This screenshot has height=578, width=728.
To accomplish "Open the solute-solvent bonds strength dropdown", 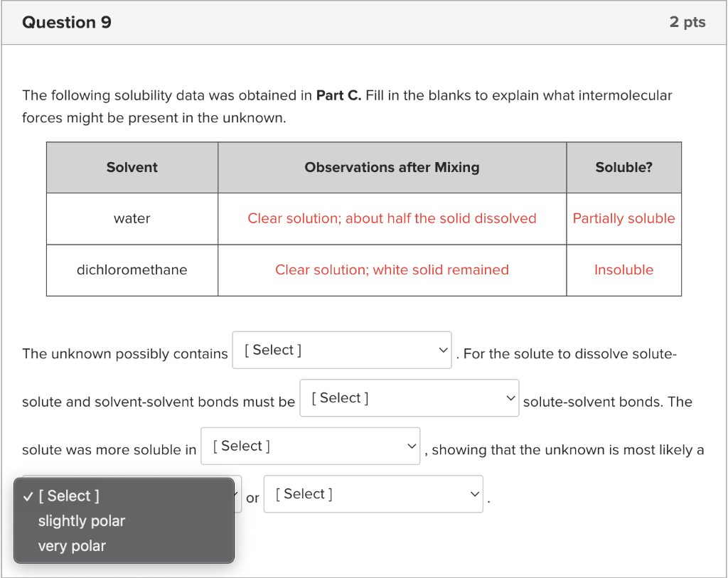I will [409, 398].
